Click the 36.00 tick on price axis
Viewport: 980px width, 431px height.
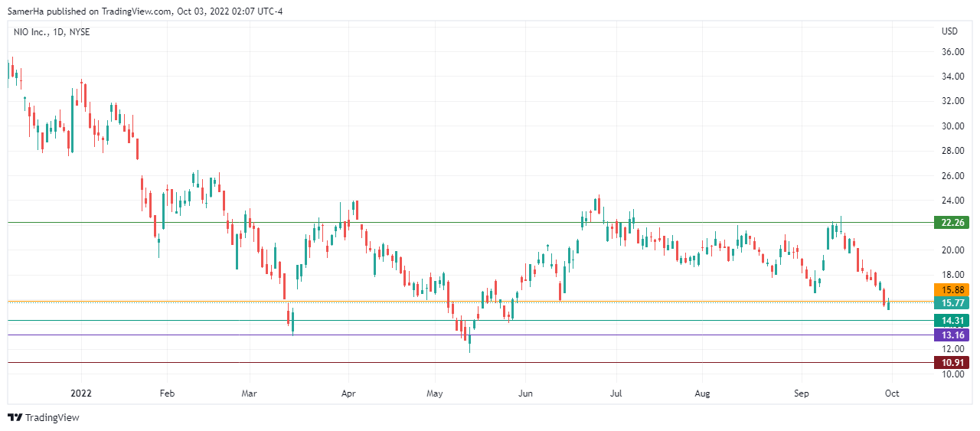click(x=952, y=52)
